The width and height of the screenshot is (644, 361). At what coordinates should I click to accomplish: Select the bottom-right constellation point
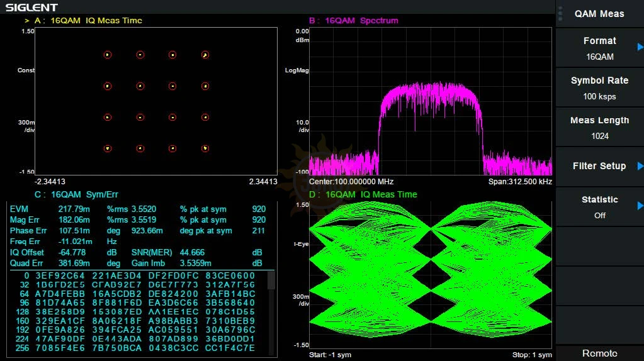click(205, 148)
